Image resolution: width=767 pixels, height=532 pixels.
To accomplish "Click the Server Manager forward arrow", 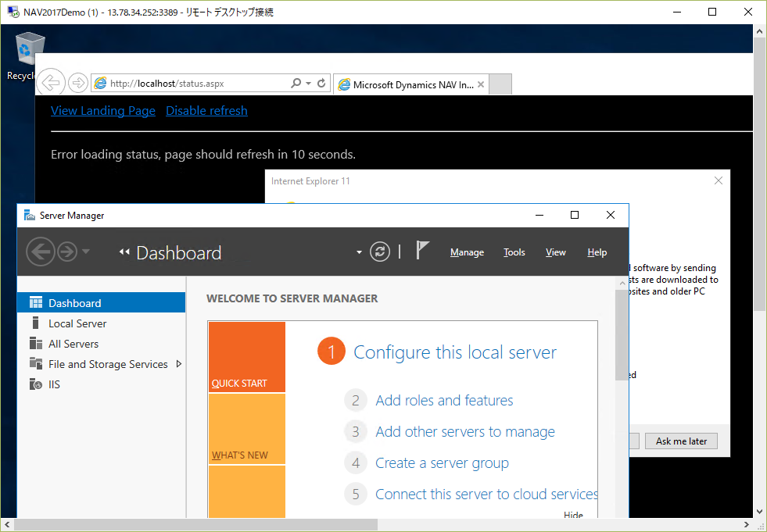I will [x=67, y=252].
